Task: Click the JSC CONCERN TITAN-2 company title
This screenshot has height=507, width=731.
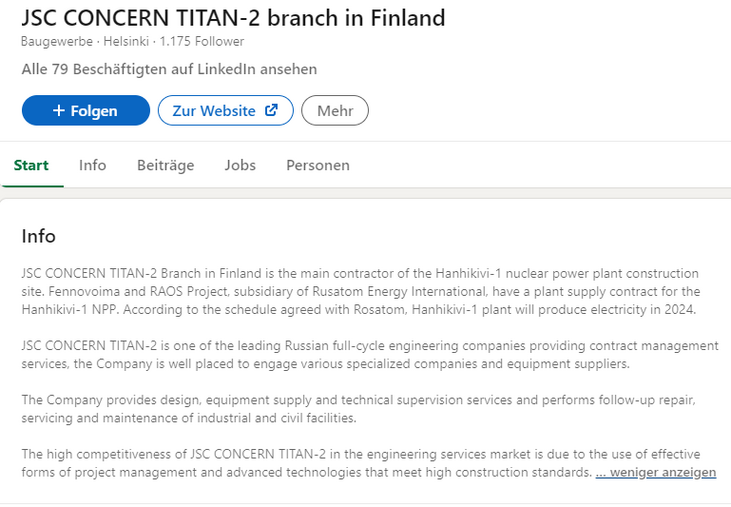Action: point(234,18)
